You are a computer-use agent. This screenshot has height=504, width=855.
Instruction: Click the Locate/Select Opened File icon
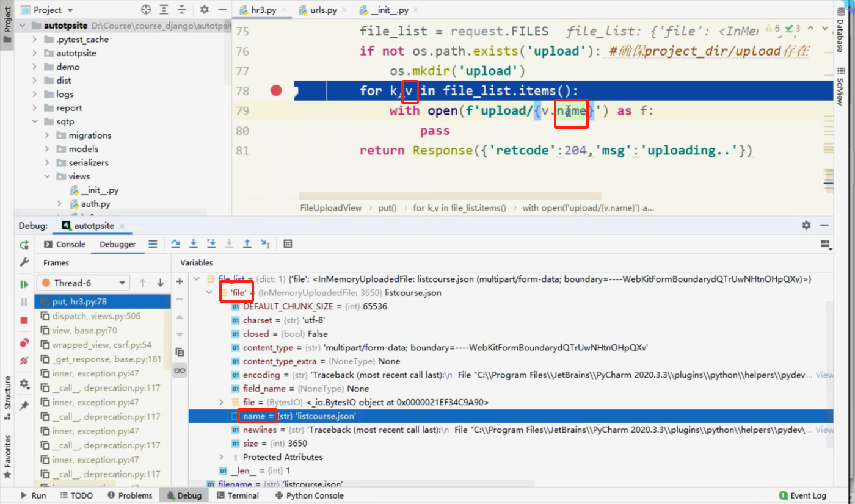point(145,10)
